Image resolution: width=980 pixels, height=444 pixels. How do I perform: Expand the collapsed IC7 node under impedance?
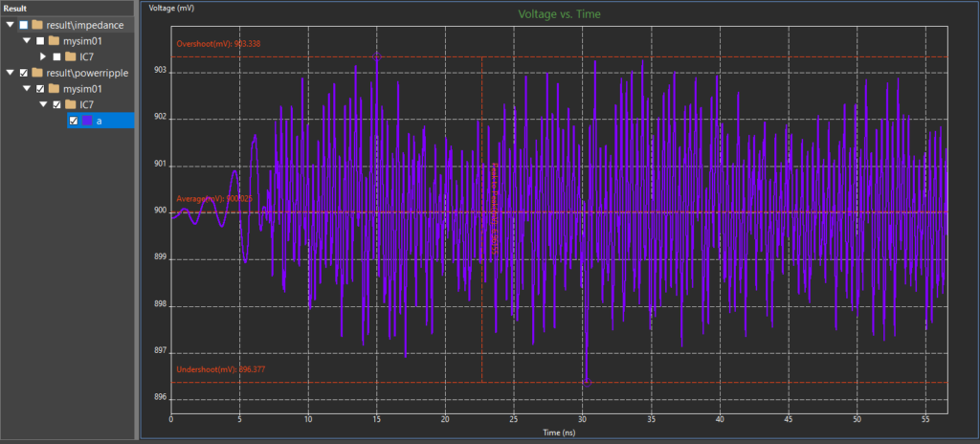click(43, 57)
